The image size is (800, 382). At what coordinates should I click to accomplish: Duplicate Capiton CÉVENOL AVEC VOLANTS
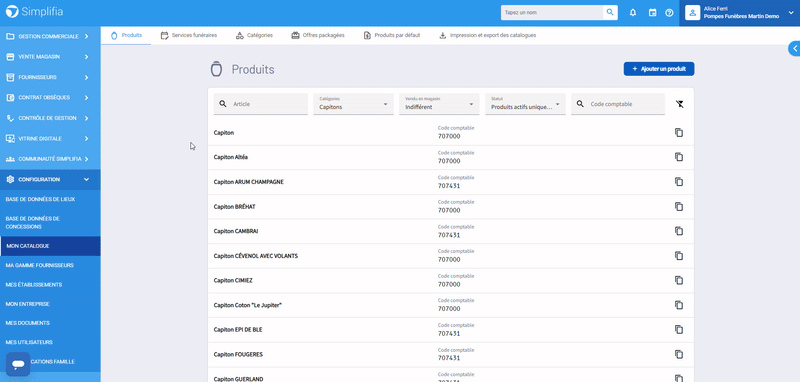(679, 256)
